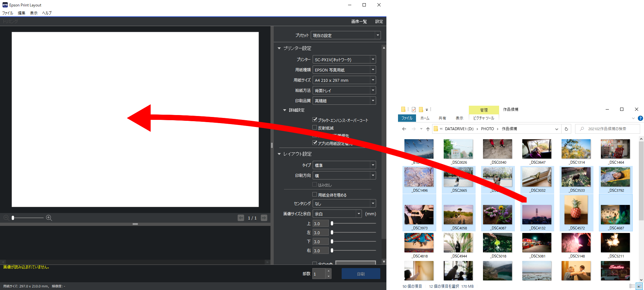This screenshot has width=644, height=290.
Task: Toggle ブラック・エンハンス・オーバーコート checkbox
Action: pyautogui.click(x=315, y=120)
